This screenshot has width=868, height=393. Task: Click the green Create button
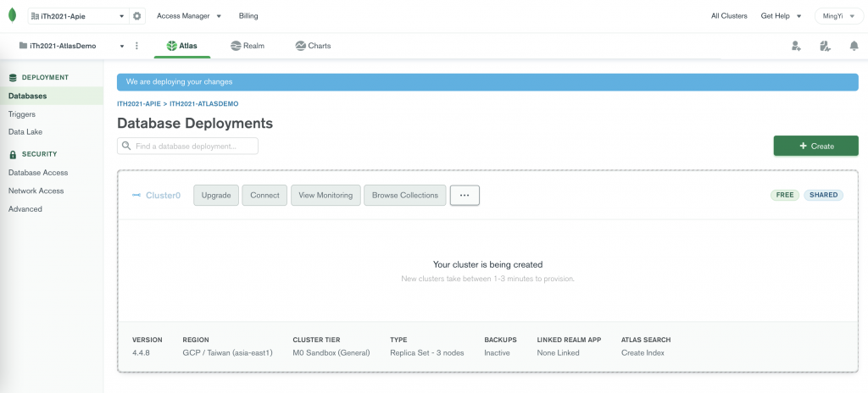(816, 147)
